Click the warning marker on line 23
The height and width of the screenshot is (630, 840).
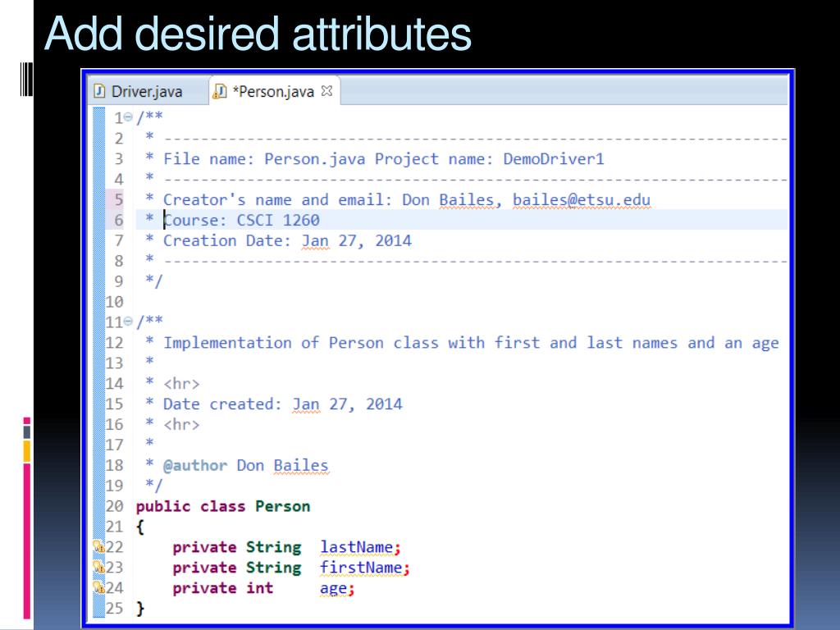pyautogui.click(x=98, y=567)
